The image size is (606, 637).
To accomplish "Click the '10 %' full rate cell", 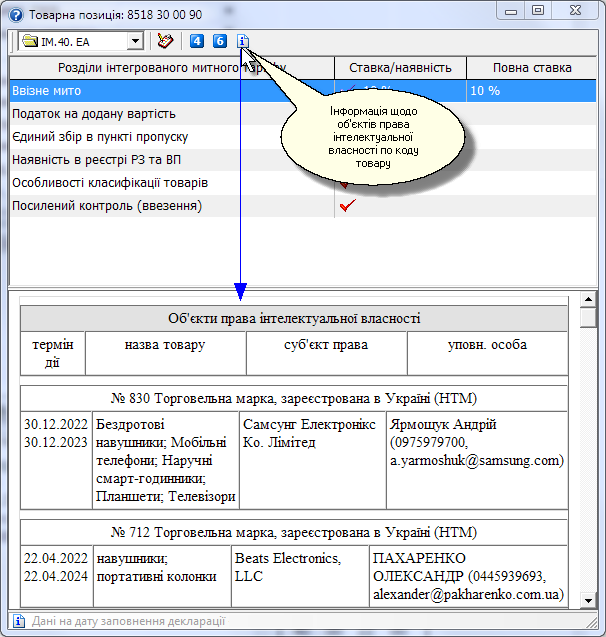I will point(532,91).
